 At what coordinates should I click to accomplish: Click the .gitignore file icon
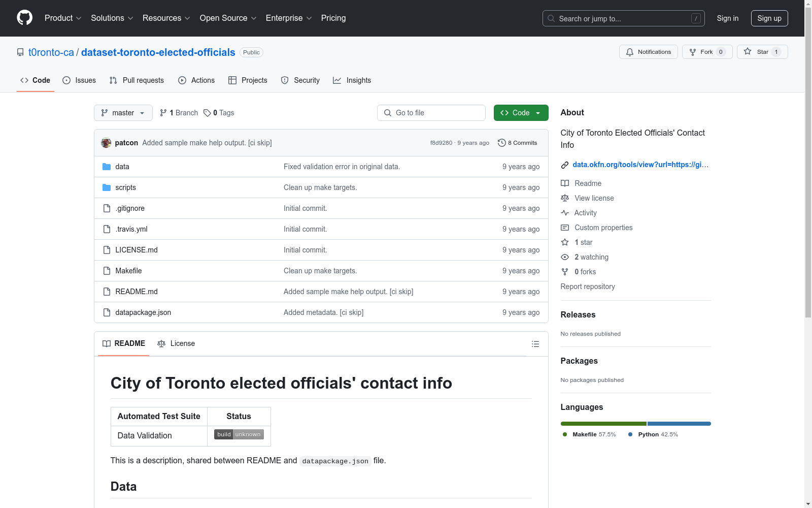coord(107,208)
